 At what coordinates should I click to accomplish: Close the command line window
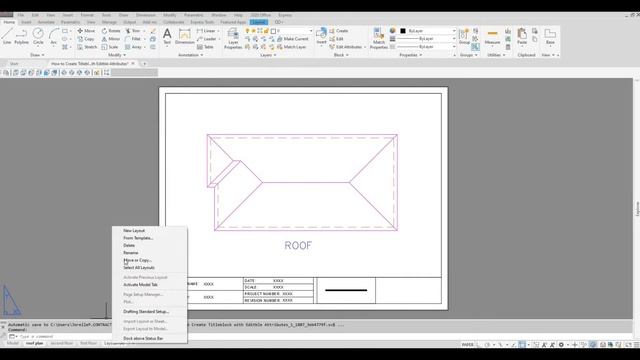pos(3,327)
